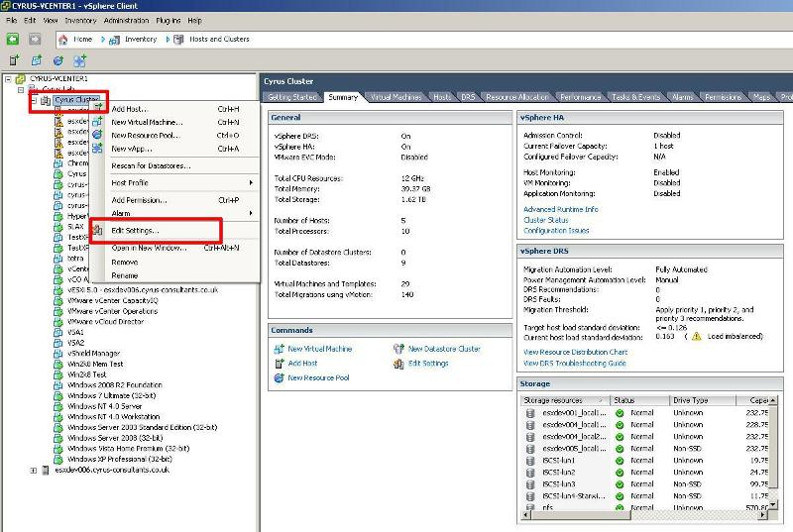The width and height of the screenshot is (793, 532).
Task: Collapse the datacenter node under CYRUS-VCENTER1
Action: coord(21,90)
